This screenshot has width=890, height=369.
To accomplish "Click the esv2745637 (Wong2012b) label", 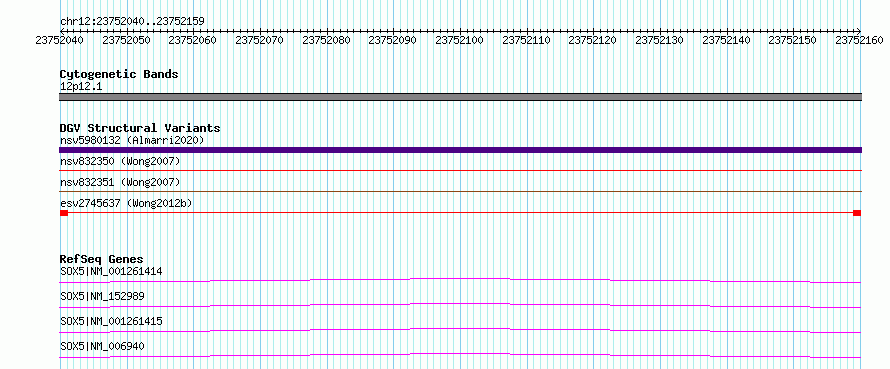I will click(126, 203).
